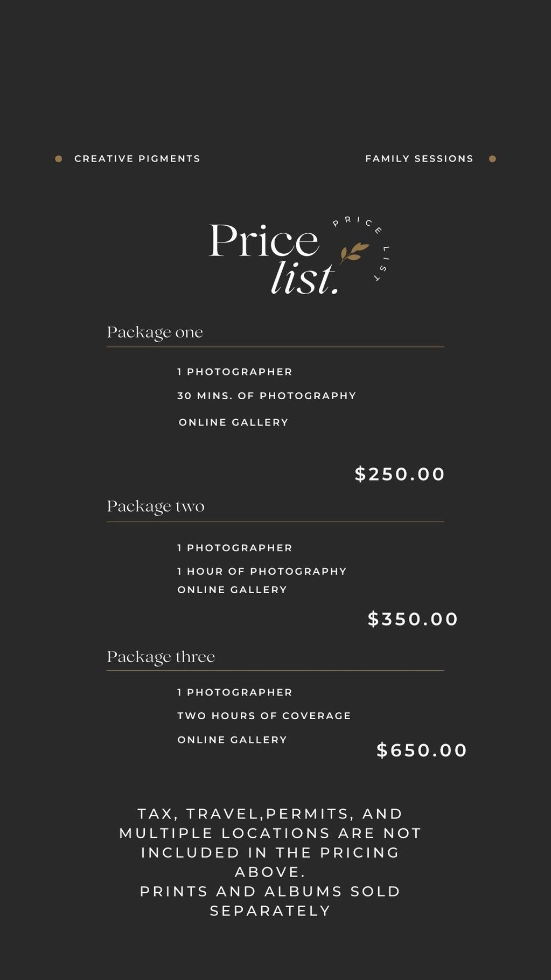Select the two hours of coverage line

(264, 716)
